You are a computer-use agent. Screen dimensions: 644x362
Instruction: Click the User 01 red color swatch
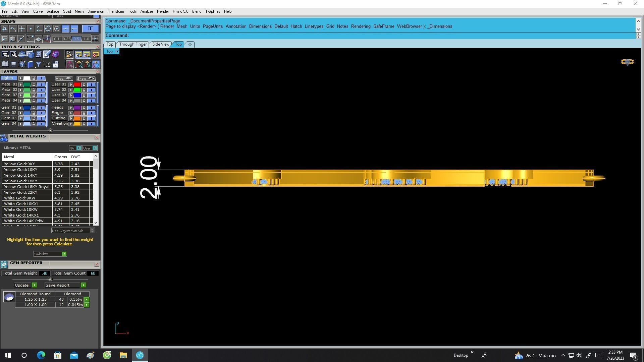[77, 84]
